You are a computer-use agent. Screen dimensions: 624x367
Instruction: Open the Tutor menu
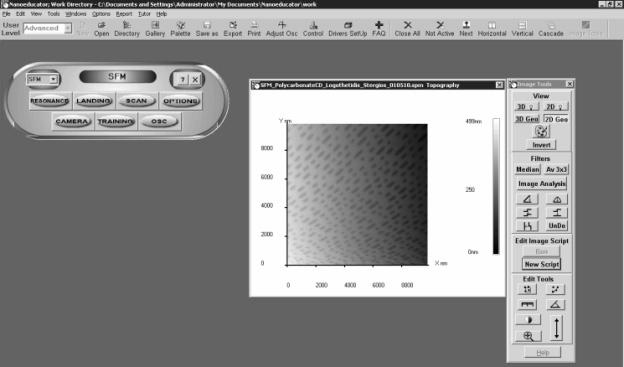(x=144, y=14)
